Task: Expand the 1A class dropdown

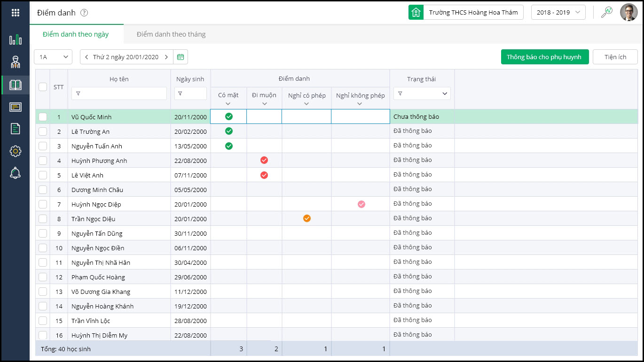Action: 53,57
